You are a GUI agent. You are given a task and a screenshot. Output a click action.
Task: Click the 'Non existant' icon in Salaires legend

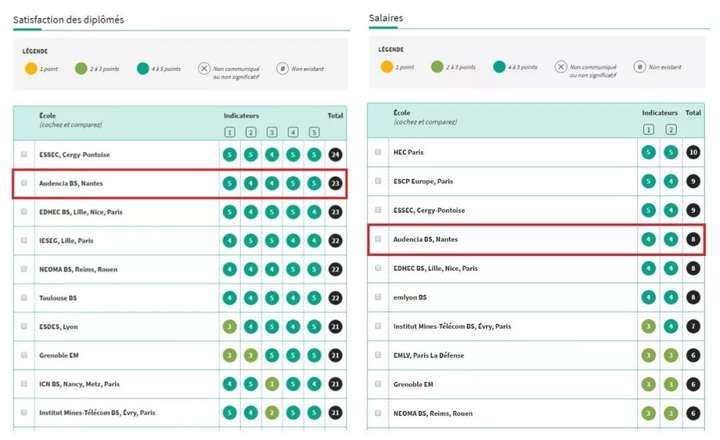640,67
